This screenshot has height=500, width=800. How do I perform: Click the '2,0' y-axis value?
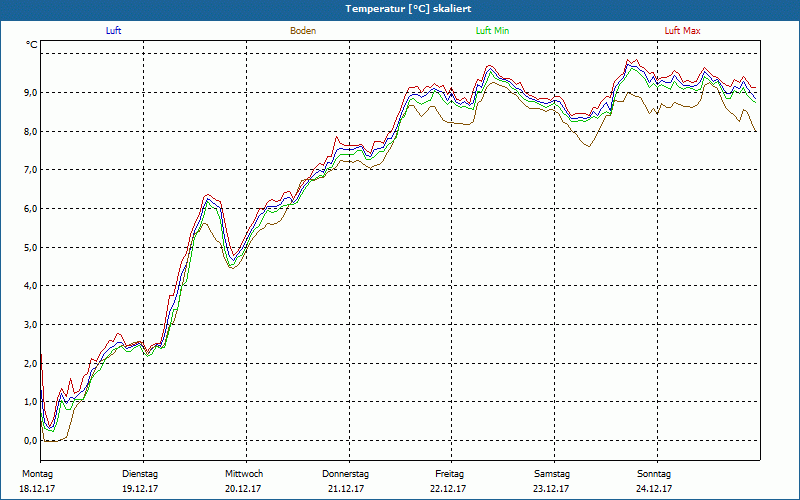point(31,363)
